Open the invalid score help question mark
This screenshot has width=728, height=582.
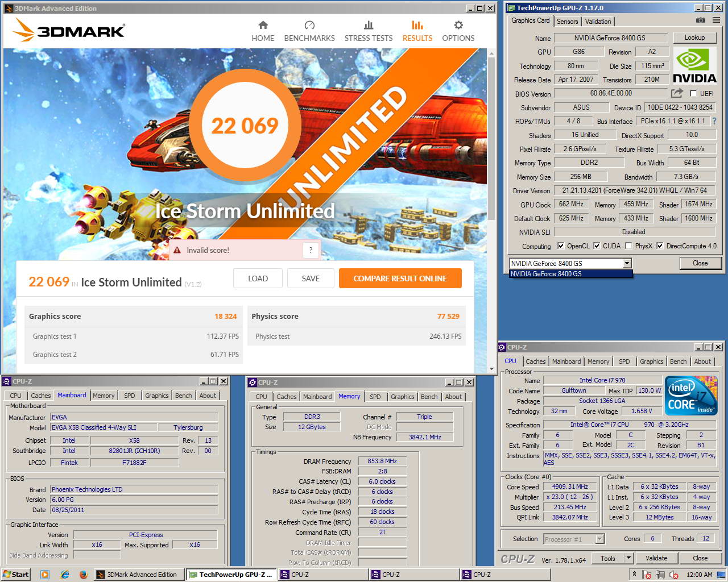(x=311, y=250)
